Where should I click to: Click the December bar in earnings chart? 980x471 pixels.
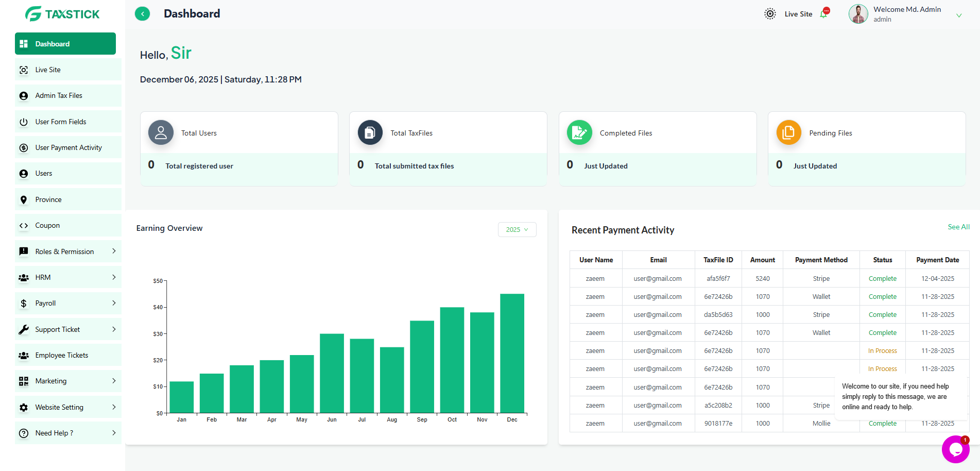point(512,354)
